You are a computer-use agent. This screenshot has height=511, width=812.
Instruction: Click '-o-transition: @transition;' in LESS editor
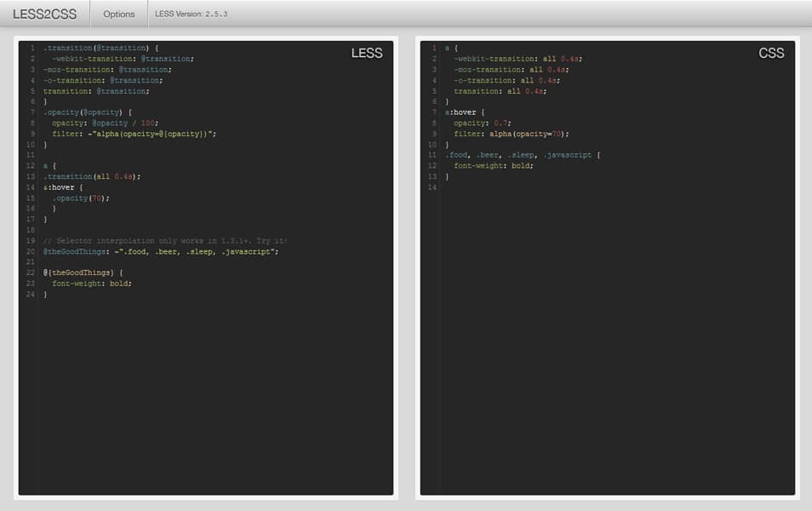coord(103,81)
